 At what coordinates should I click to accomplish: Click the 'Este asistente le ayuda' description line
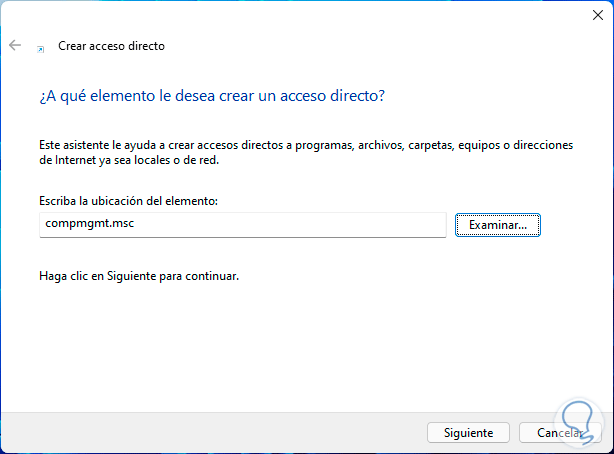306,145
